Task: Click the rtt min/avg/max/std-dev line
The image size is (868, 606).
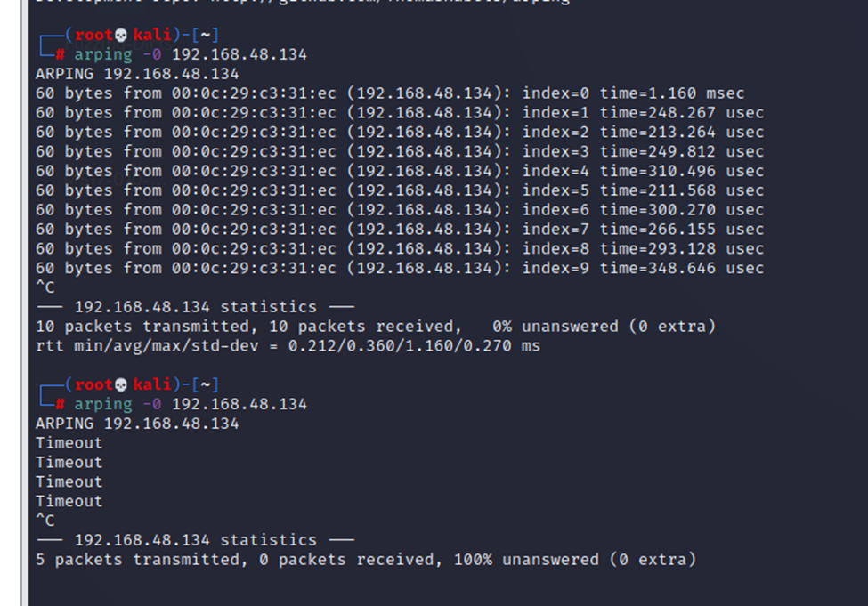Action: coord(288,345)
